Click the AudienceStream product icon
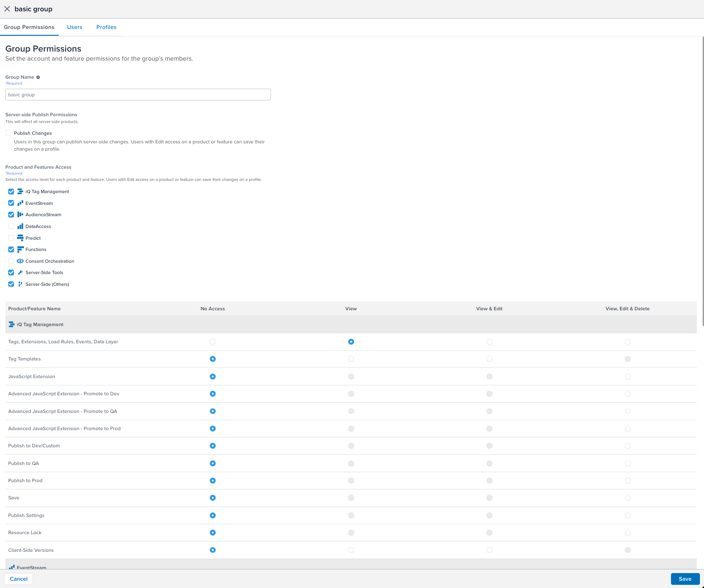Viewport: 704px width, 588px height. tap(20, 215)
